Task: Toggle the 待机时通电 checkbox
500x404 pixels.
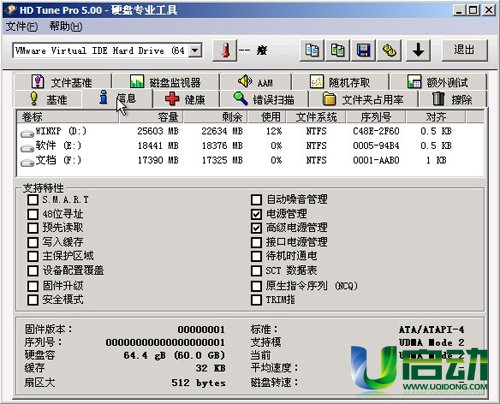Action: [x=256, y=256]
